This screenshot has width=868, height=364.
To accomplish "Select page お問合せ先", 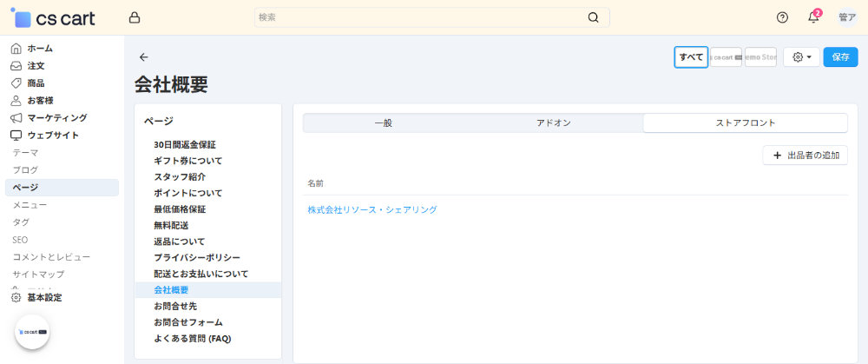I will tap(175, 306).
